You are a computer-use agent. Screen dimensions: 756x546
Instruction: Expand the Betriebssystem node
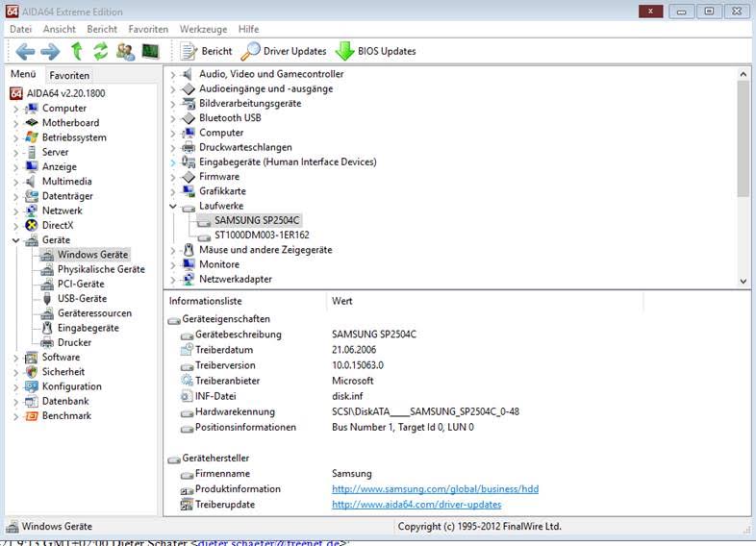(15, 137)
